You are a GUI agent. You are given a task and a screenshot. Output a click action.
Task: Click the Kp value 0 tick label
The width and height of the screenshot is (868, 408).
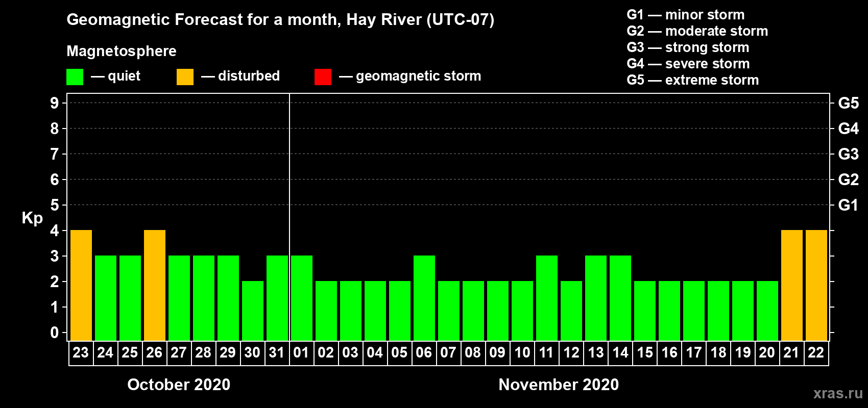(55, 333)
